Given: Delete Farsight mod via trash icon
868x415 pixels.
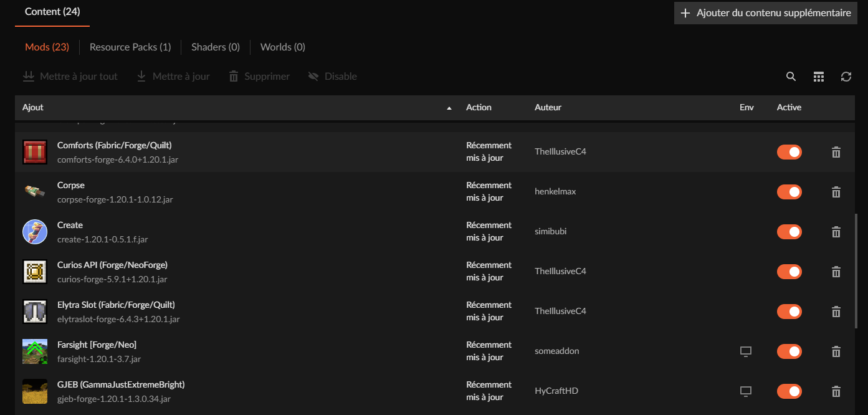Looking at the screenshot, I should coord(836,351).
